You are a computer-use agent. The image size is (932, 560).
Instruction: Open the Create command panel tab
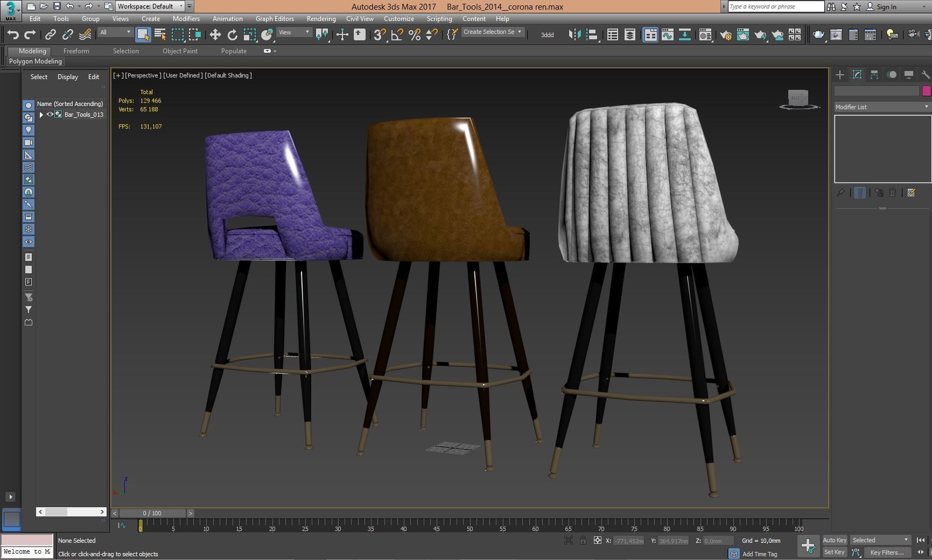tap(840, 75)
